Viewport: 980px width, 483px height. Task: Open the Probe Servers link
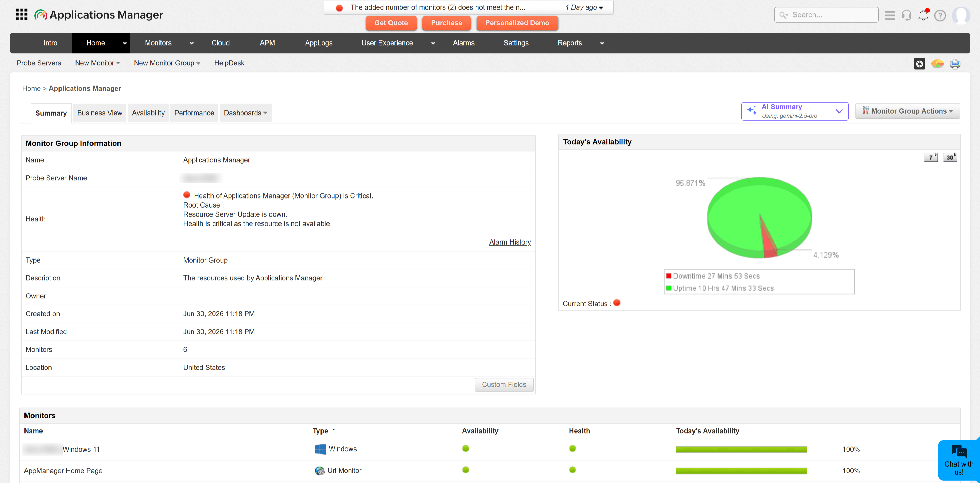(x=39, y=63)
